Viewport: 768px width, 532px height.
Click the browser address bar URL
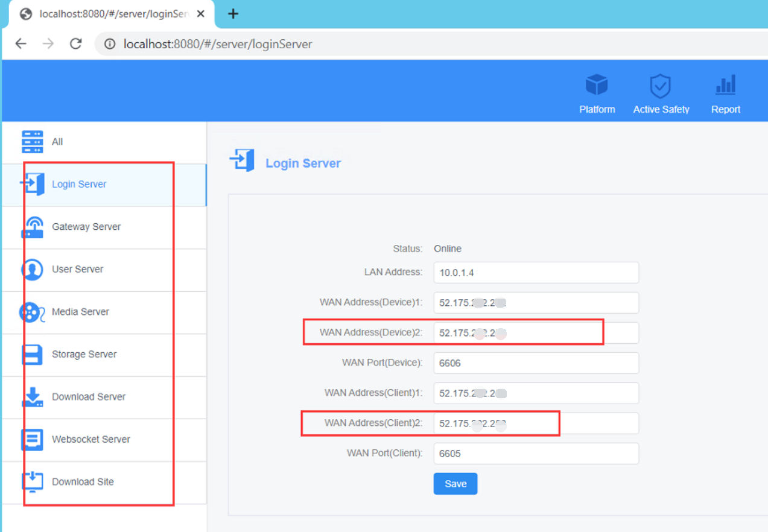coord(218,44)
